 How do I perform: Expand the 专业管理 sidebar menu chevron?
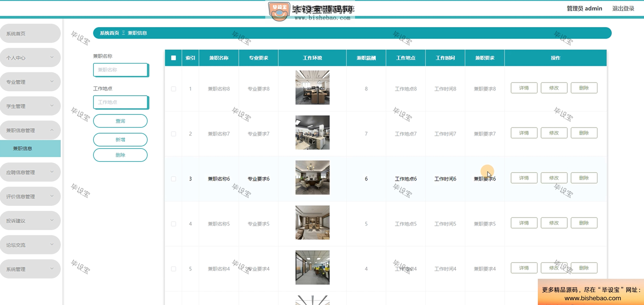click(x=52, y=82)
